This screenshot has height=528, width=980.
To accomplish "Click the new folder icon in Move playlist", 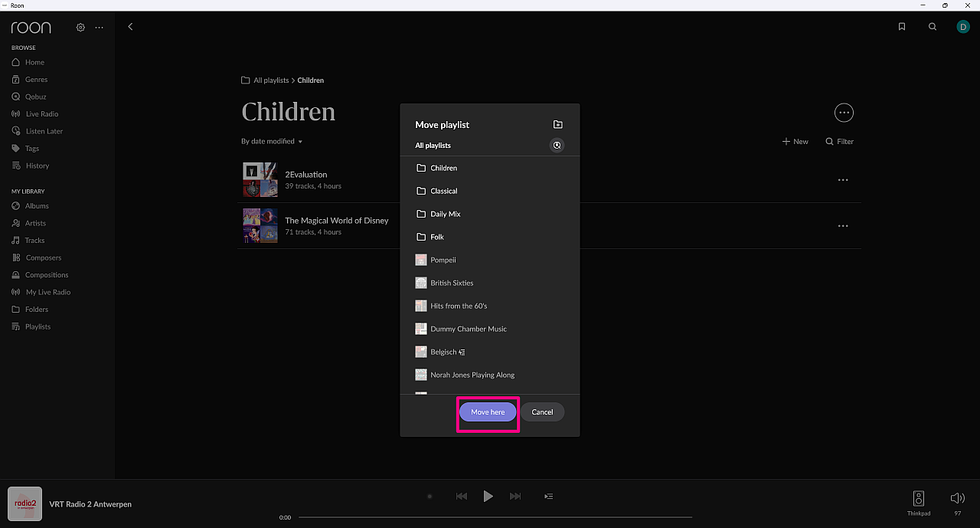I will (557, 125).
